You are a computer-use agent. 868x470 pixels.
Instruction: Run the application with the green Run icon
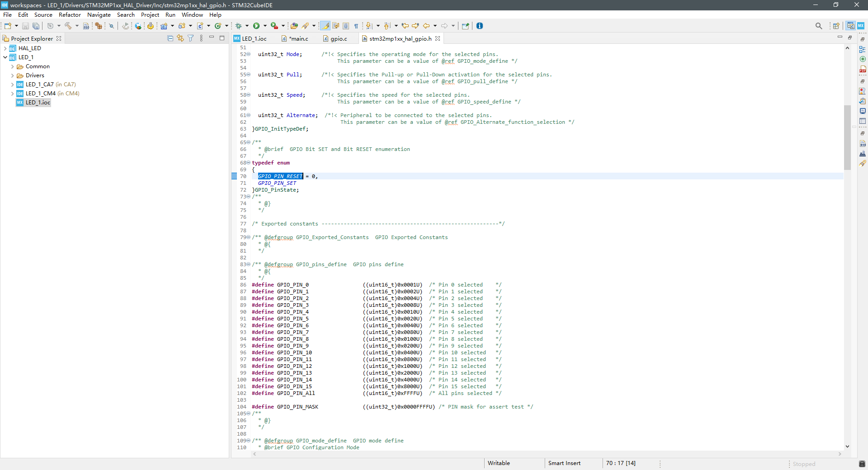[256, 26]
